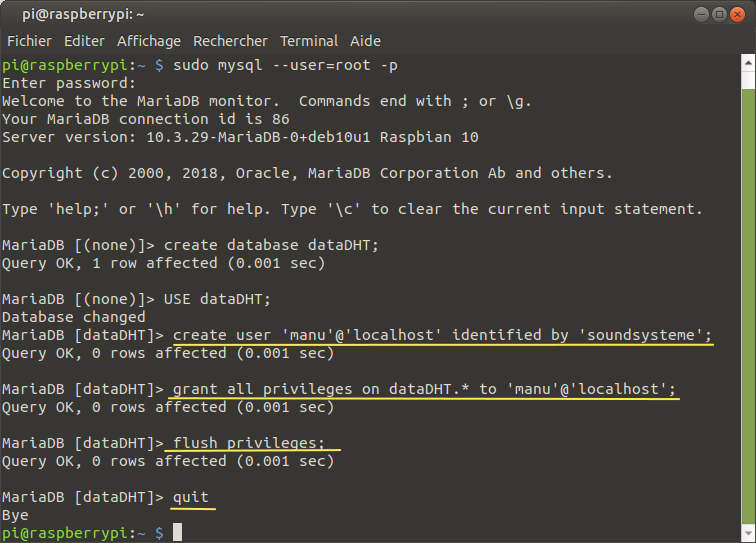The height and width of the screenshot is (543, 756).
Task: Click the 'quit' command
Action: tap(191, 497)
